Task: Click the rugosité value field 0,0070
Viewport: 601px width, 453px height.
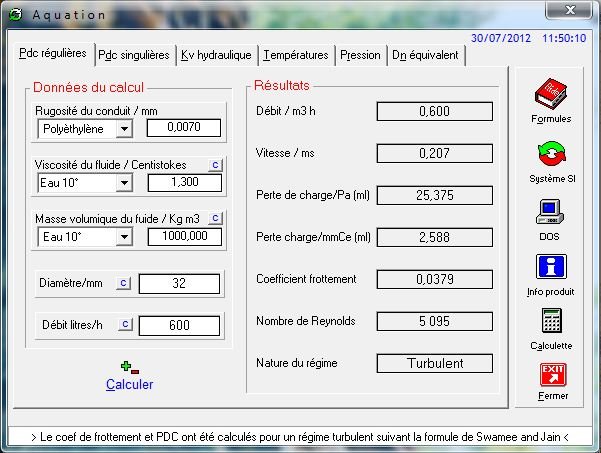Action: [183, 128]
